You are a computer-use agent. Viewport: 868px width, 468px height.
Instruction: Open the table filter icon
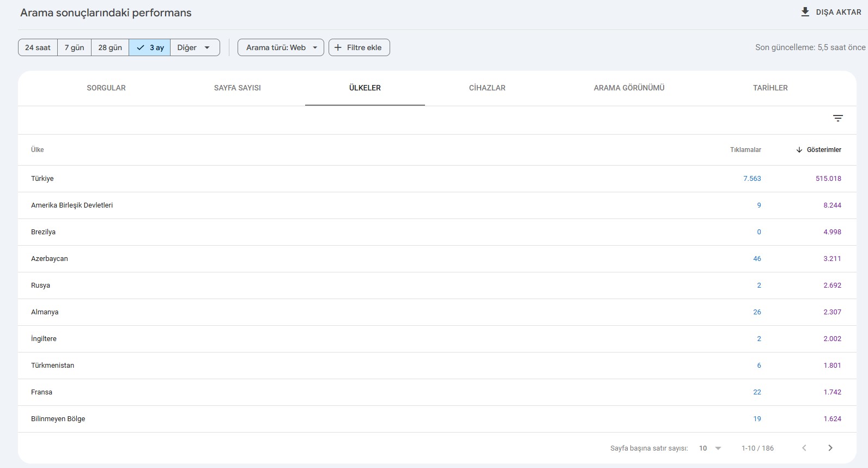point(838,118)
